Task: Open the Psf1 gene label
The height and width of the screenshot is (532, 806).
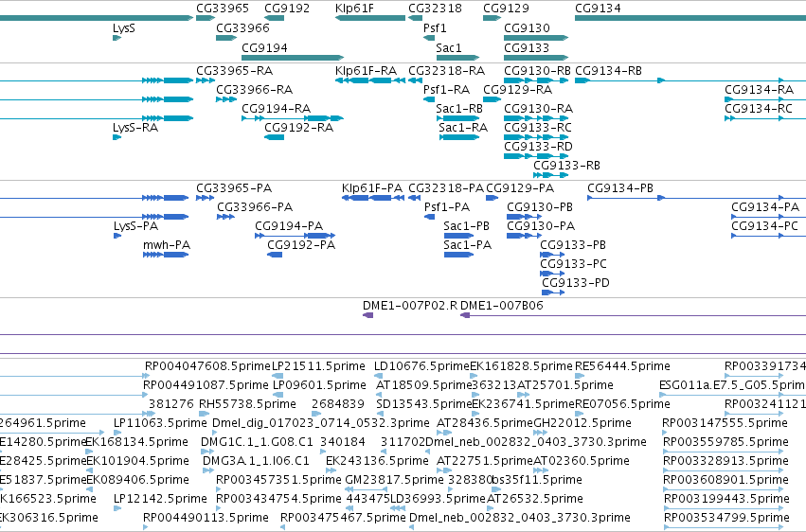Action: click(x=435, y=28)
